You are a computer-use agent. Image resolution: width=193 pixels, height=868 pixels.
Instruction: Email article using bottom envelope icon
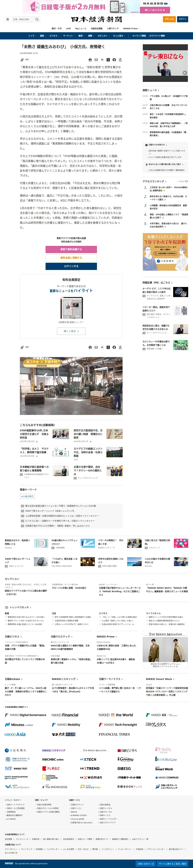click(96, 347)
